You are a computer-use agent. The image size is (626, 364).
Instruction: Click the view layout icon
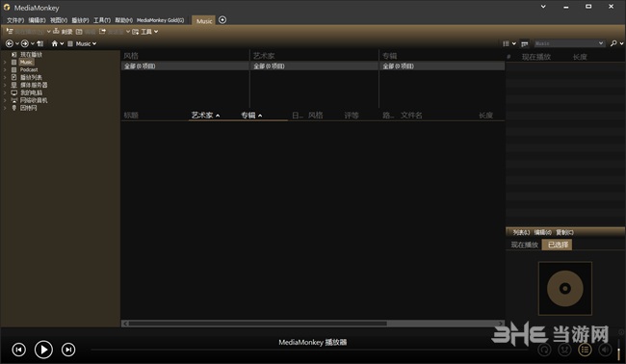tap(506, 43)
